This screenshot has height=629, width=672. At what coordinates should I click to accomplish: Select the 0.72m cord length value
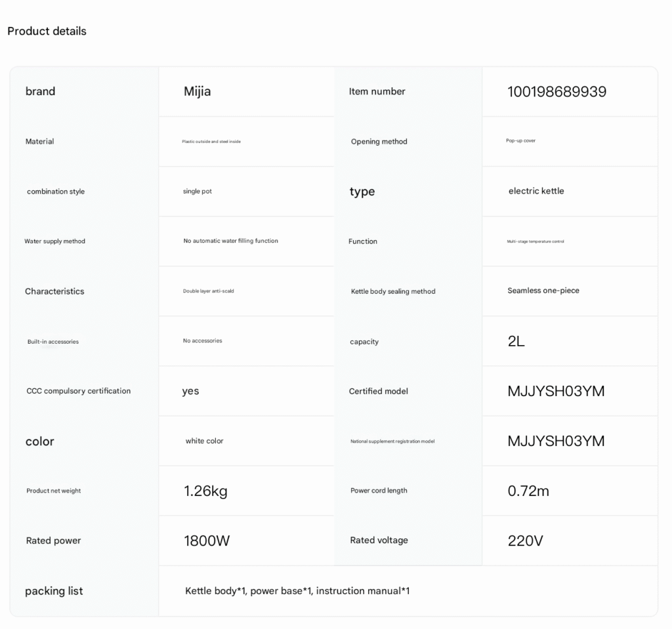pyautogui.click(x=528, y=491)
